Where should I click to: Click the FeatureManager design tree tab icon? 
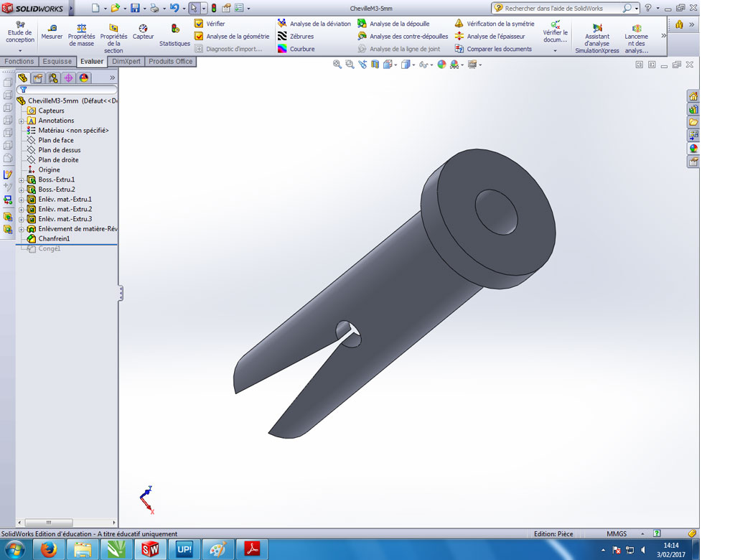click(x=22, y=78)
